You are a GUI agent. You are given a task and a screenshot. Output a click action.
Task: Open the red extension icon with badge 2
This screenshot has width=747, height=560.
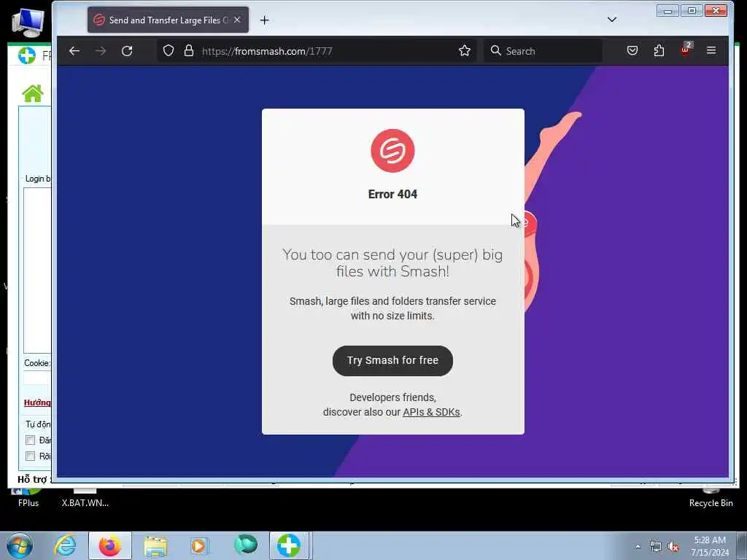point(686,50)
